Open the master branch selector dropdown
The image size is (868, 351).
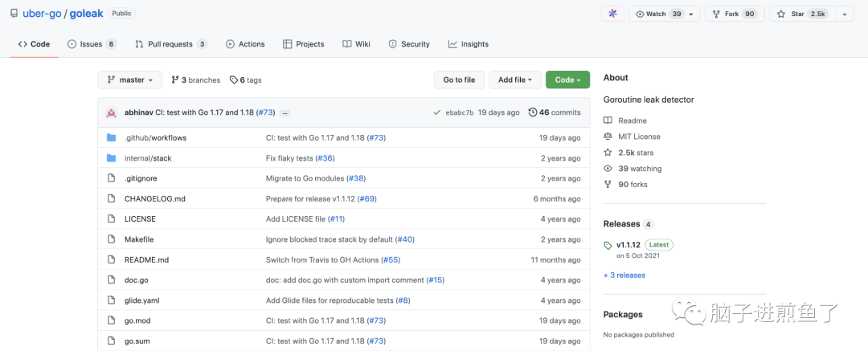pyautogui.click(x=130, y=80)
